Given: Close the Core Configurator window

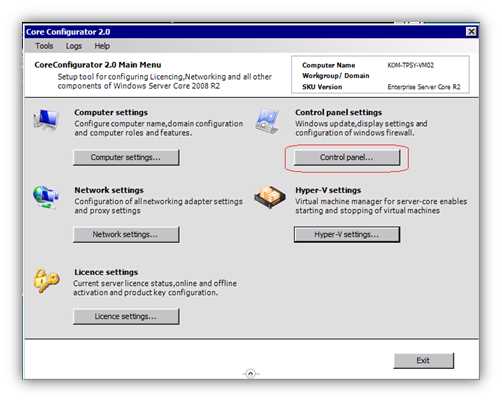Looking at the screenshot, I should [471, 32].
